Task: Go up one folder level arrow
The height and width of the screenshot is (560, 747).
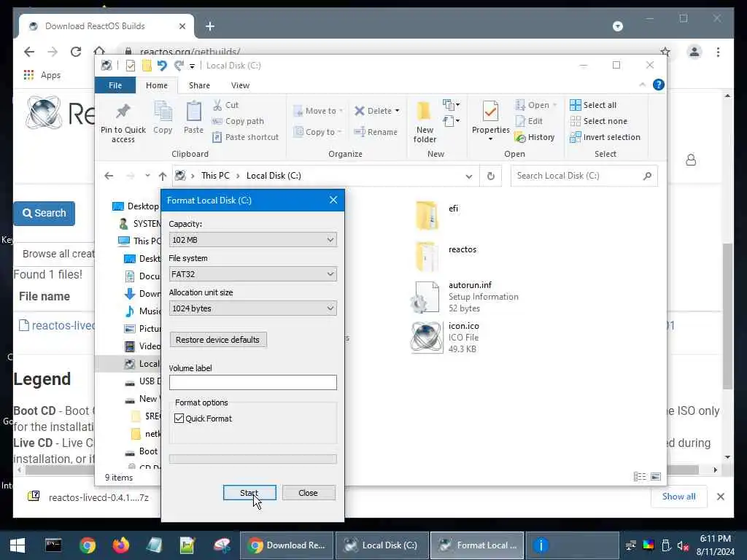Action: click(x=163, y=176)
